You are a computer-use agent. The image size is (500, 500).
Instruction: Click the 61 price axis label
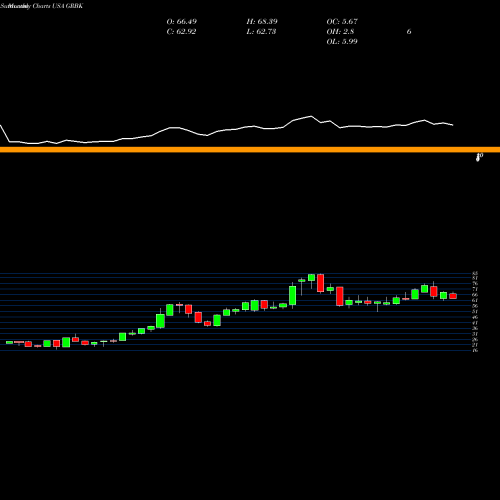click(475, 300)
